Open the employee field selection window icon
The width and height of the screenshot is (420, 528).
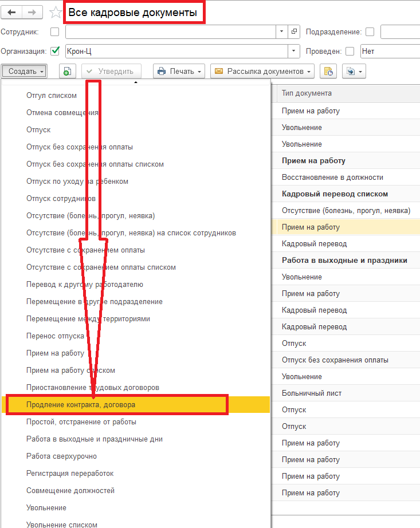294,31
